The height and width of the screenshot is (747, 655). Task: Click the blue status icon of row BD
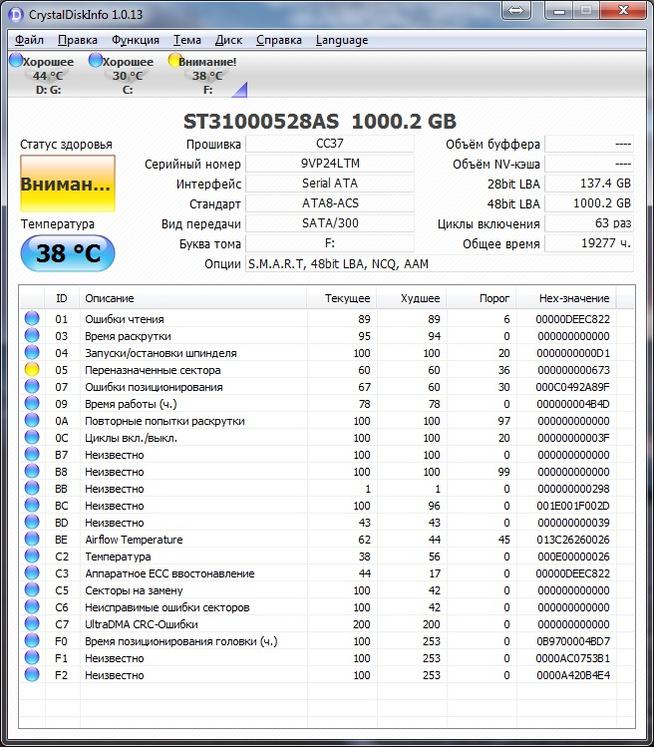pyautogui.click(x=32, y=522)
